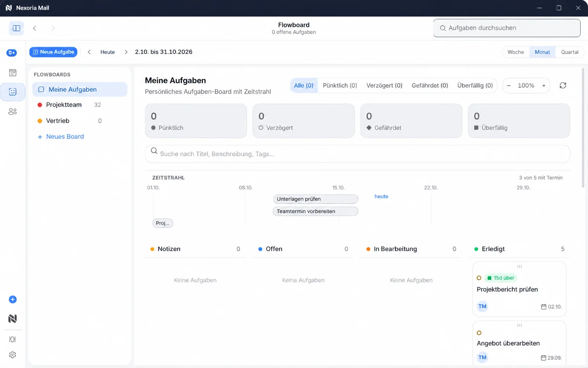
Task: Click the 02.10. due date
Action: (x=551, y=307)
